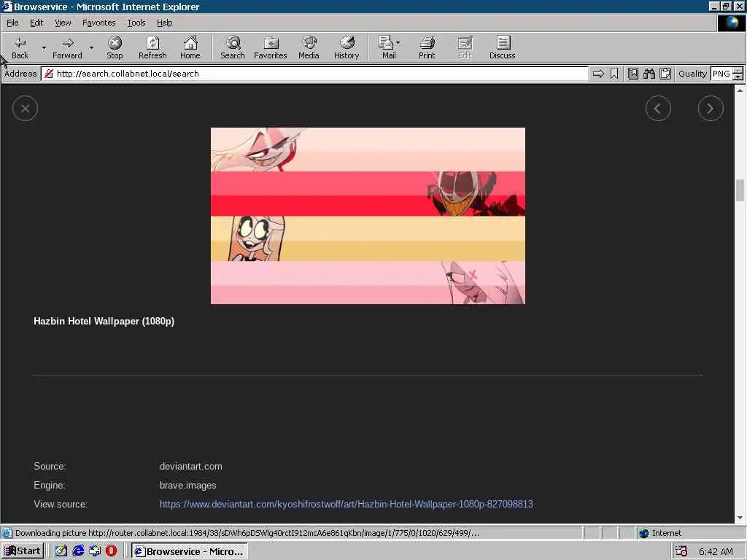This screenshot has height=560, width=747.
Task: Click the scrollbar up arrow
Action: coord(740,90)
